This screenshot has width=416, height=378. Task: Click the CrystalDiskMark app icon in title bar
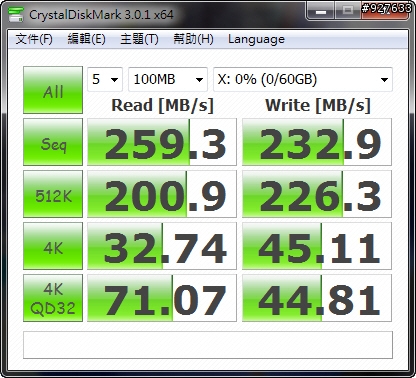pyautogui.click(x=16, y=14)
